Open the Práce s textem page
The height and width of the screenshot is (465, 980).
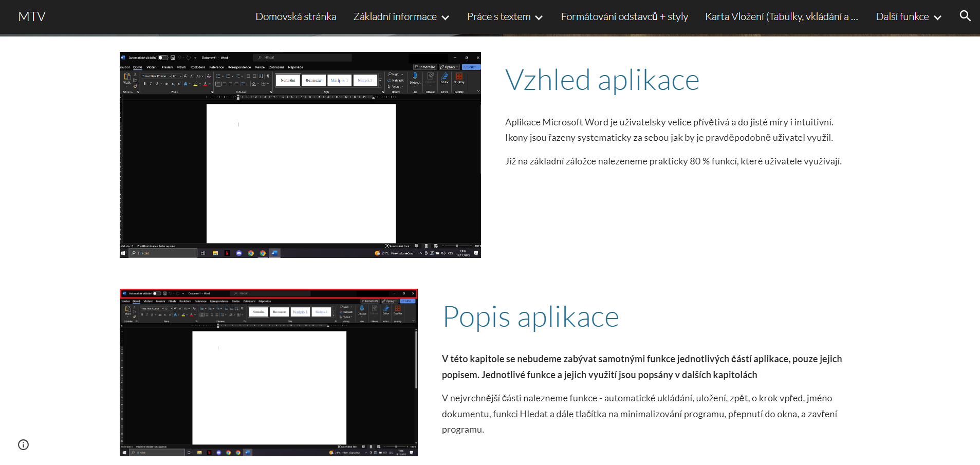(x=498, y=16)
